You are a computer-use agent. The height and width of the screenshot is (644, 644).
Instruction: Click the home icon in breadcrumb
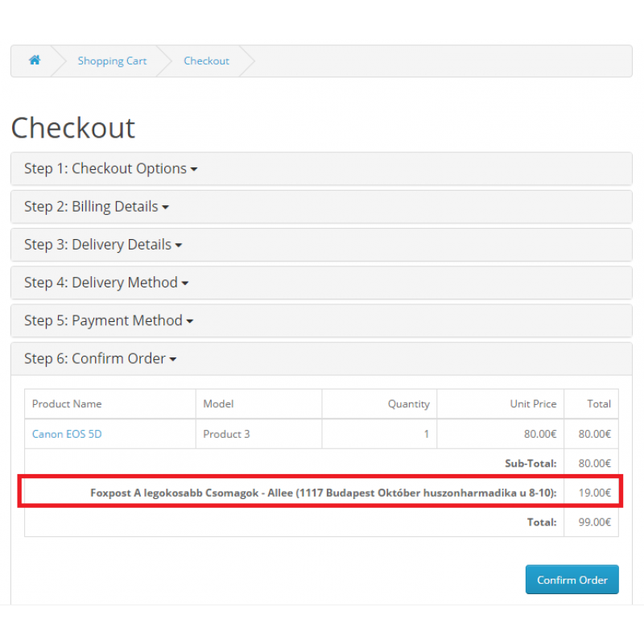point(35,60)
